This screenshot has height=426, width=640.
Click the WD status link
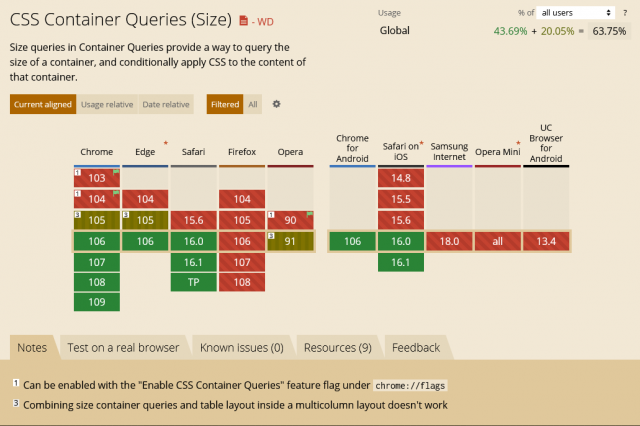265,22
